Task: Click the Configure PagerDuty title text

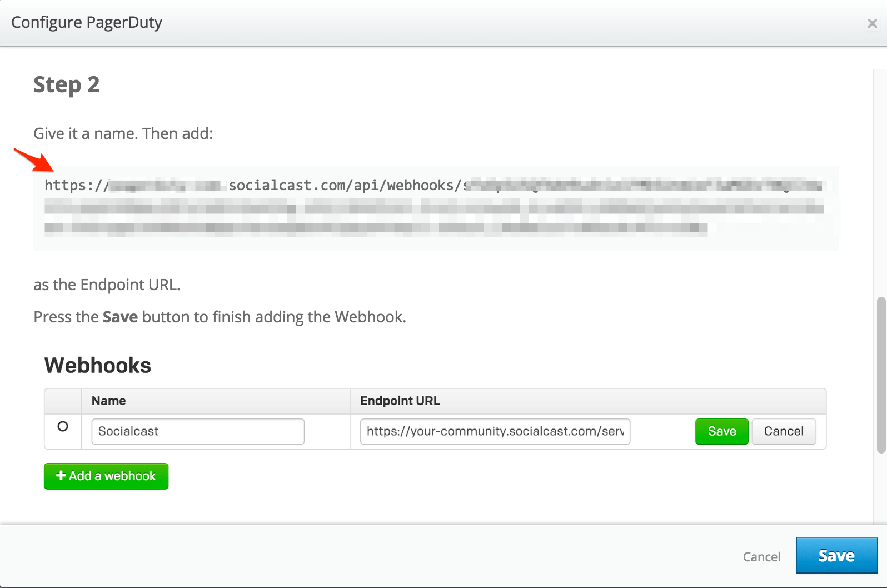Action: (x=86, y=22)
